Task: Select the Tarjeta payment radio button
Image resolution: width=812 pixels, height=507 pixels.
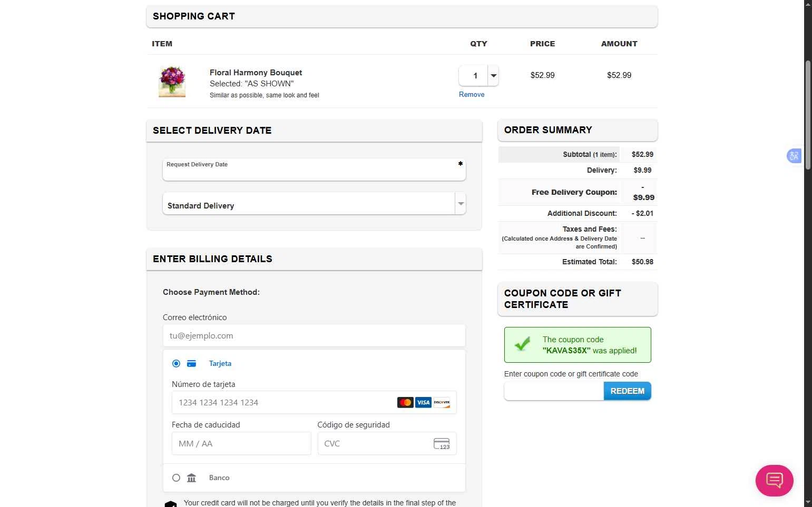Action: point(176,364)
